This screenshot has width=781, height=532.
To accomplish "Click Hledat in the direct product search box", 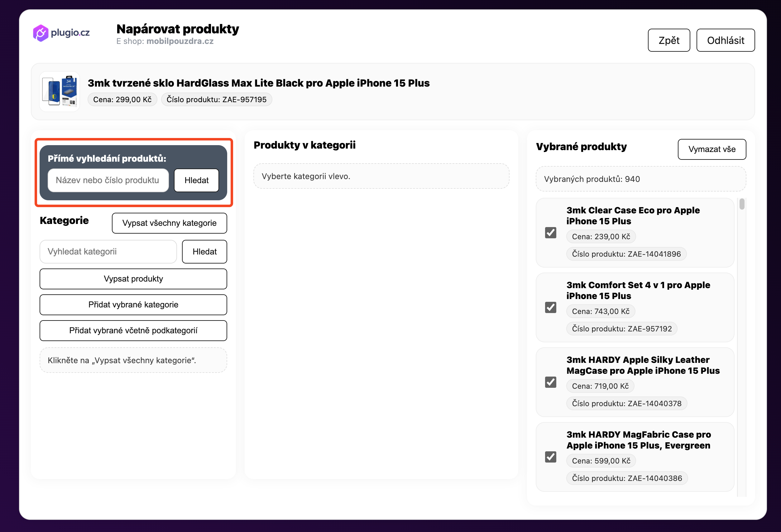I will [x=196, y=180].
